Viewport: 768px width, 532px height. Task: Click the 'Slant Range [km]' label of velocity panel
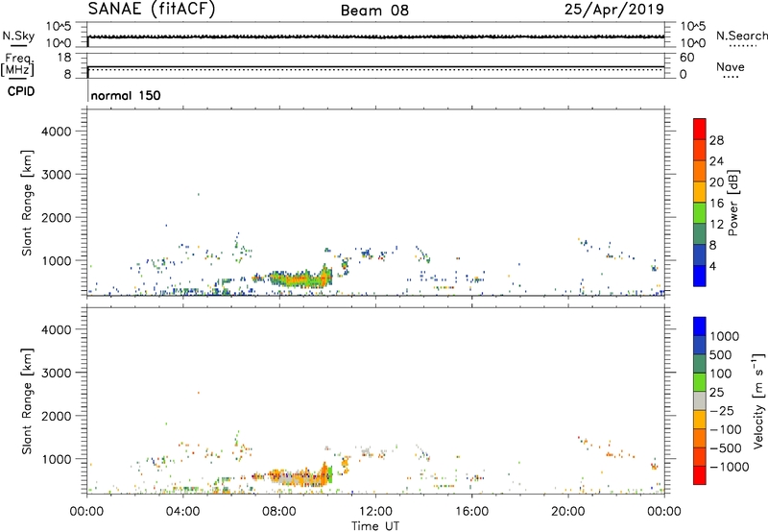(x=27, y=401)
